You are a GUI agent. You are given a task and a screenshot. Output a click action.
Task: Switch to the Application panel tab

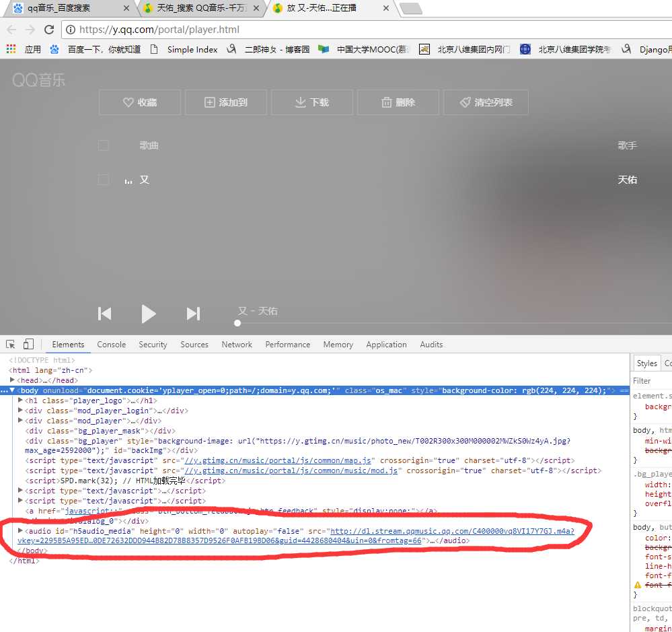[x=386, y=345]
